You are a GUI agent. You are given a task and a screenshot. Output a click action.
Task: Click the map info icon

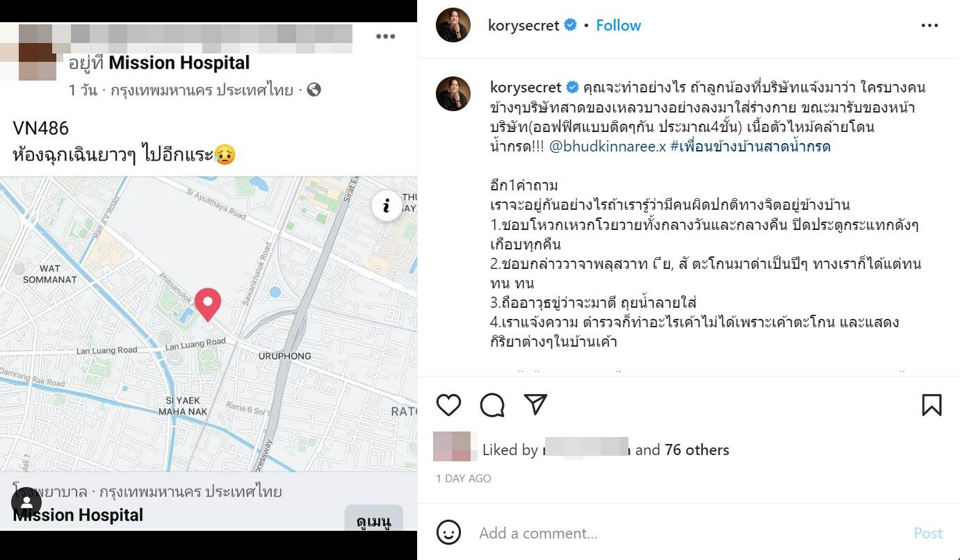pyautogui.click(x=387, y=206)
